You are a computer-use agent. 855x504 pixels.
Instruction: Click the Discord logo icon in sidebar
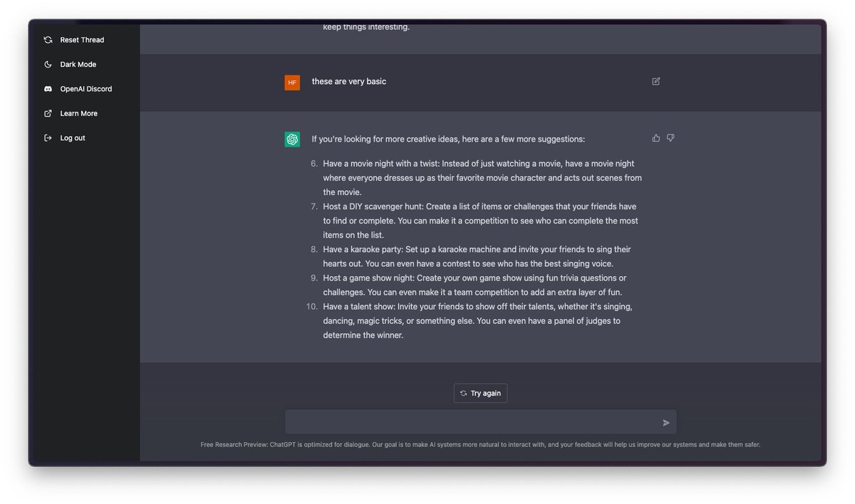pyautogui.click(x=48, y=89)
